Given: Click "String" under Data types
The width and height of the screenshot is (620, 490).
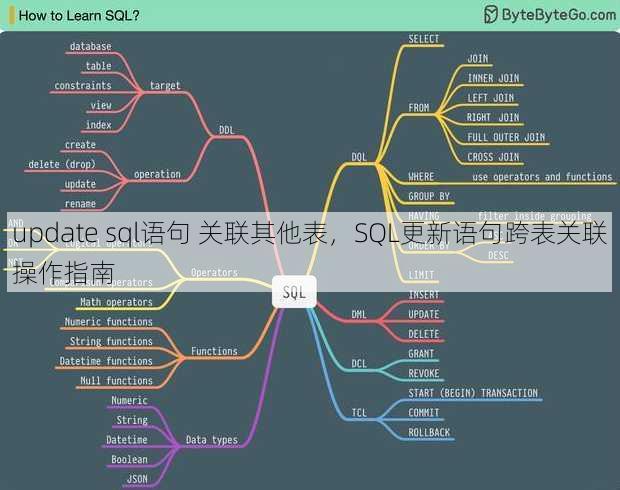Looking at the screenshot, I should [x=132, y=420].
